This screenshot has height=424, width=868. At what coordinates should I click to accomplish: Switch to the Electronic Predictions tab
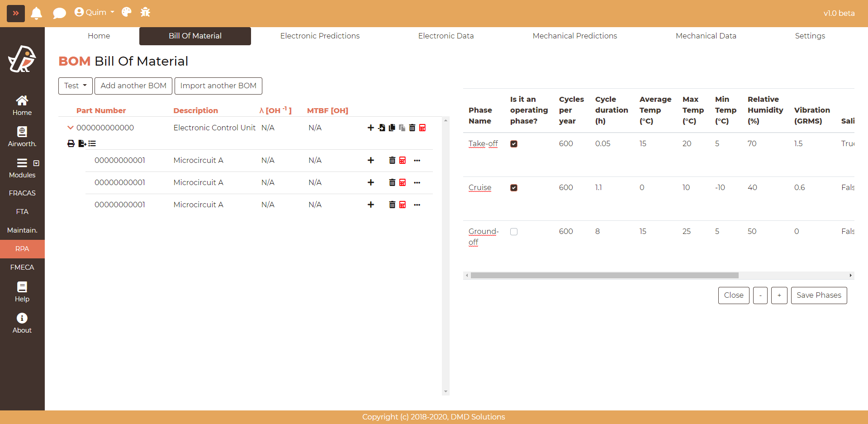coord(320,36)
